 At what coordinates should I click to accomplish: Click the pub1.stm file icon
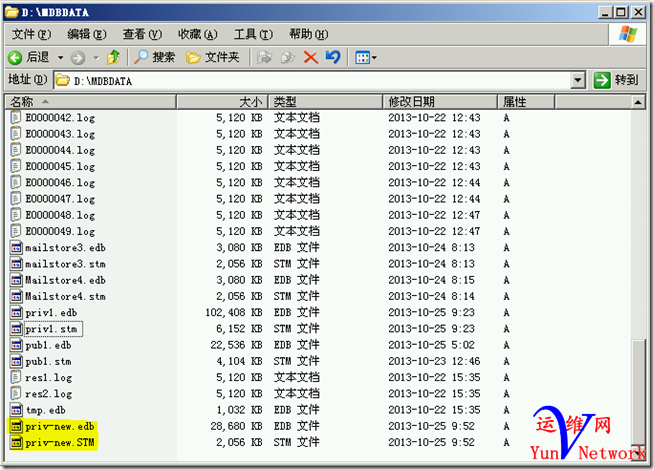click(16, 362)
